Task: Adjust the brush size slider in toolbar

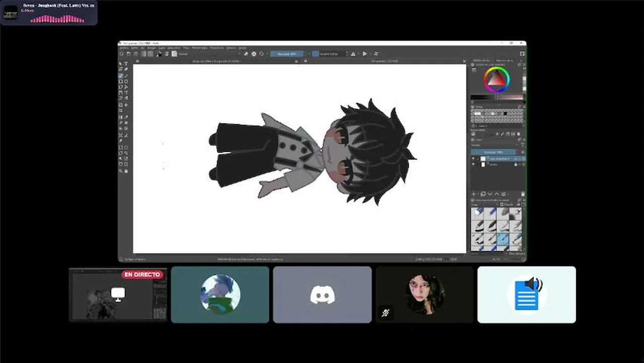Action: (x=329, y=54)
